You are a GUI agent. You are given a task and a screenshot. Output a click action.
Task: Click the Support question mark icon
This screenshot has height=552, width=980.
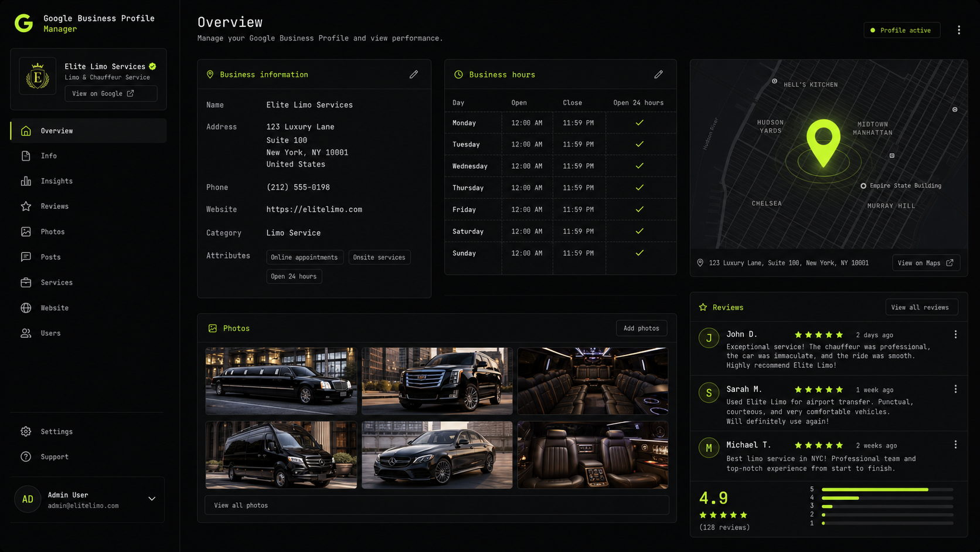pos(26,457)
